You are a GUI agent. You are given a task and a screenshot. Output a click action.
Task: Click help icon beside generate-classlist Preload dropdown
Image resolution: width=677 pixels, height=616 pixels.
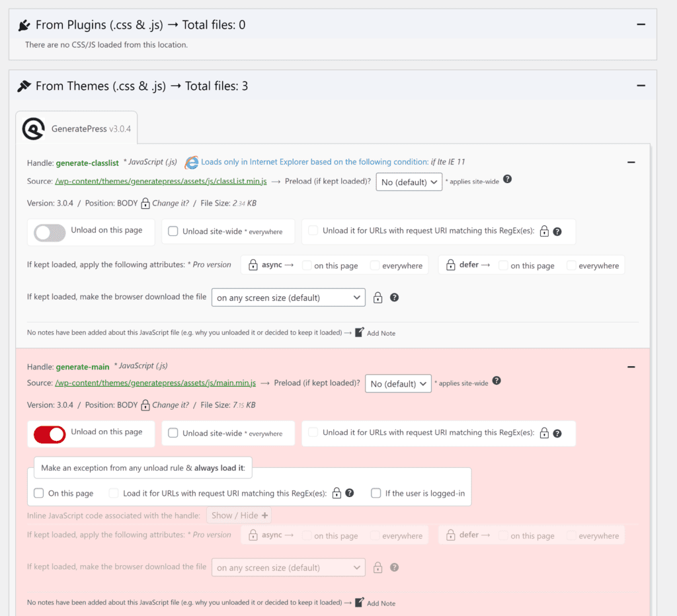(x=508, y=179)
